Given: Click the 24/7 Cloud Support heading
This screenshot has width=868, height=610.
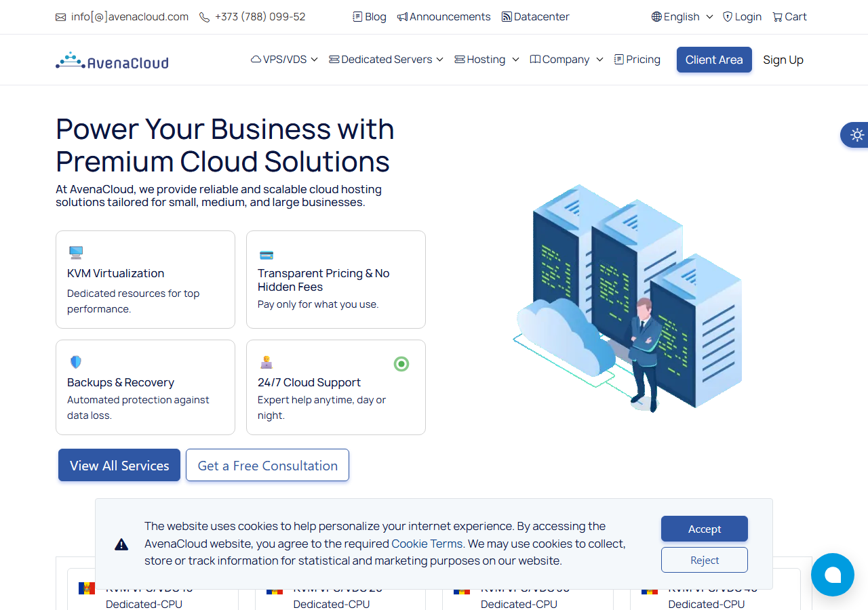Looking at the screenshot, I should coord(309,382).
